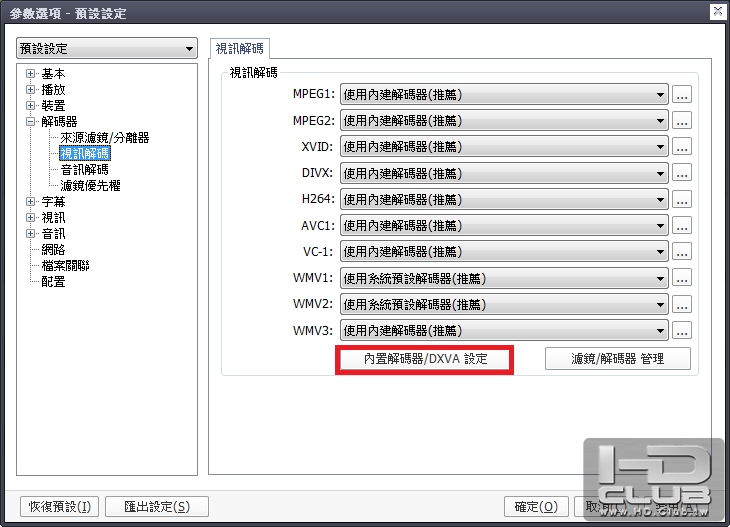Viewport: 730px width, 527px height.
Task: Expand the 播放 tree node
Action: (x=30, y=89)
